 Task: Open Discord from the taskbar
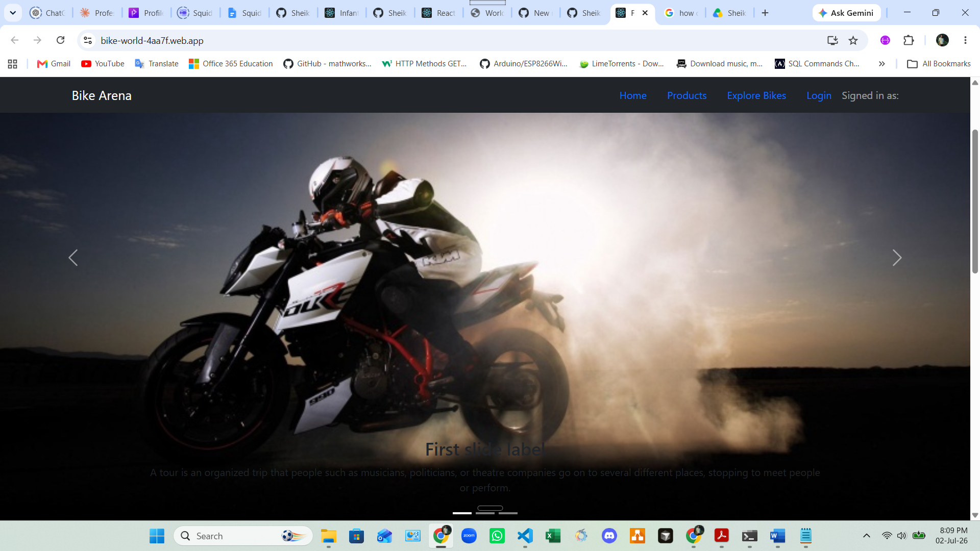[x=609, y=536]
